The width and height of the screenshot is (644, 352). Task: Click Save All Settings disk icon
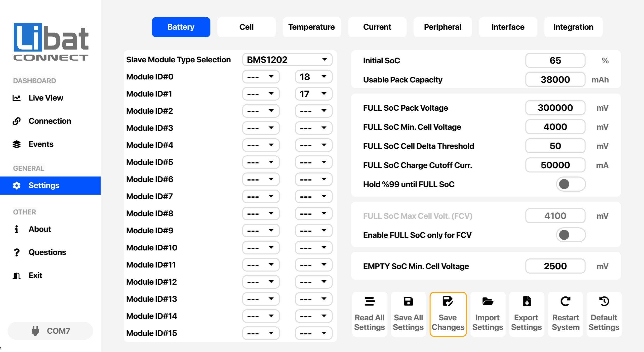(408, 301)
